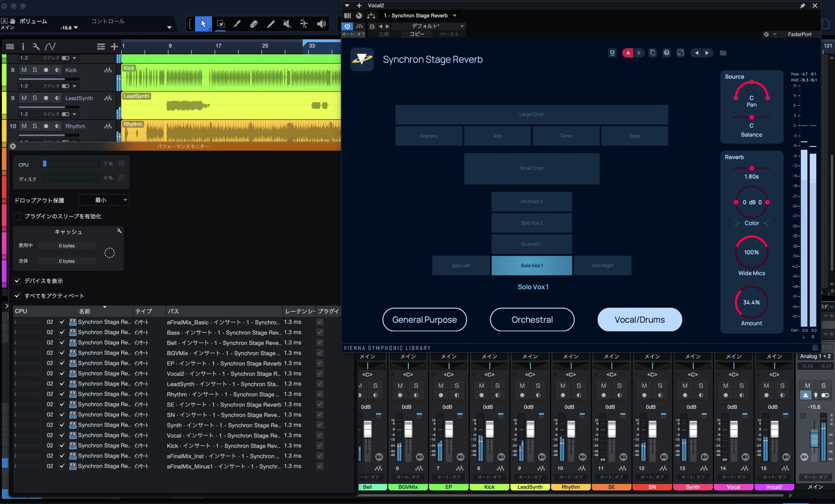Choose the Small Choir position
This screenshot has height=504, width=835.
(x=532, y=168)
